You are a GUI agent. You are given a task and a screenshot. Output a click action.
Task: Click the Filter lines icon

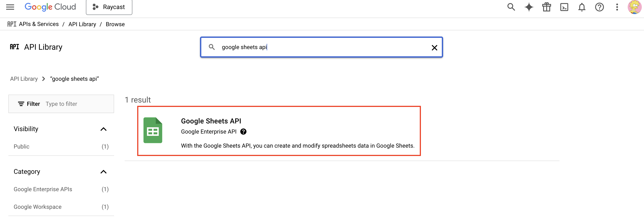tap(21, 104)
